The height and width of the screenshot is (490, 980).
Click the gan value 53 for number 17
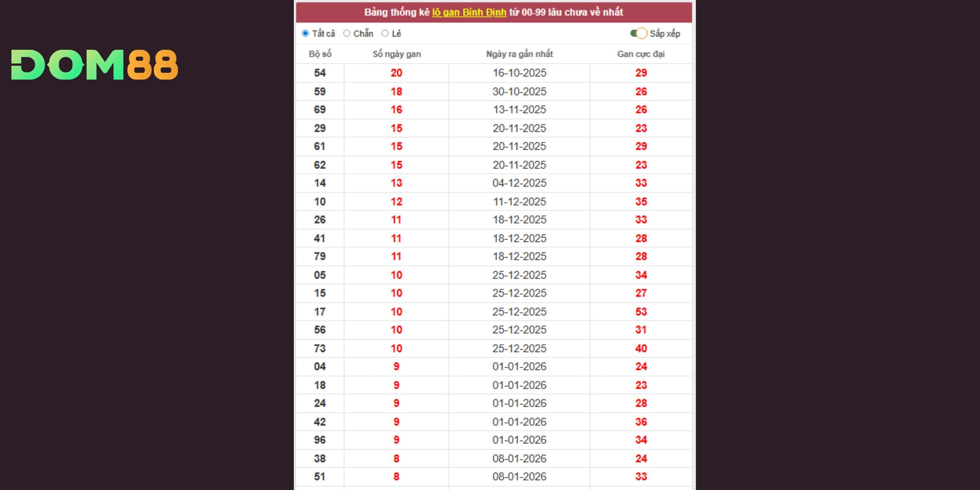641,312
